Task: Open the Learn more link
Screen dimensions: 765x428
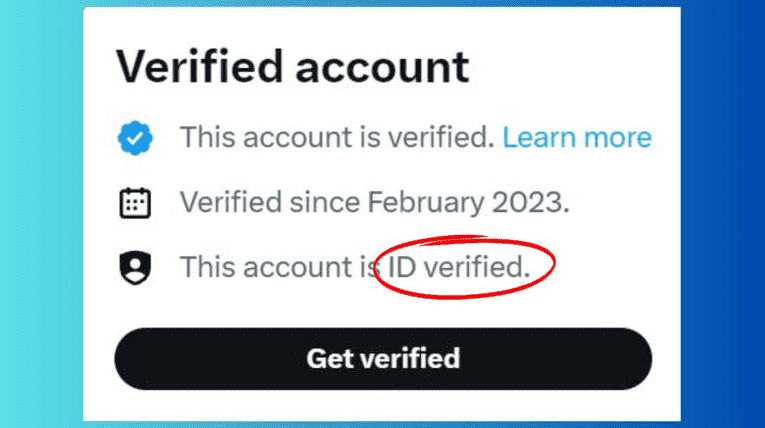Action: pyautogui.click(x=576, y=138)
